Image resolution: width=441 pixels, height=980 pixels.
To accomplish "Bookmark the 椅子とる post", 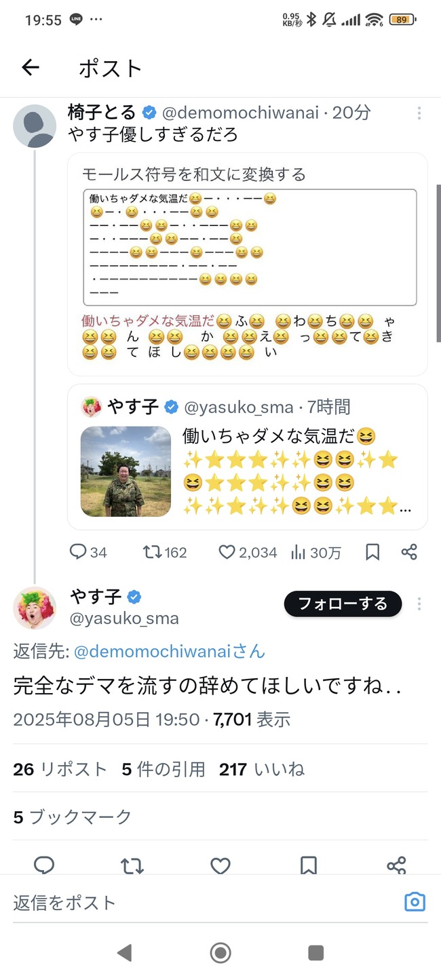I will pyautogui.click(x=372, y=552).
